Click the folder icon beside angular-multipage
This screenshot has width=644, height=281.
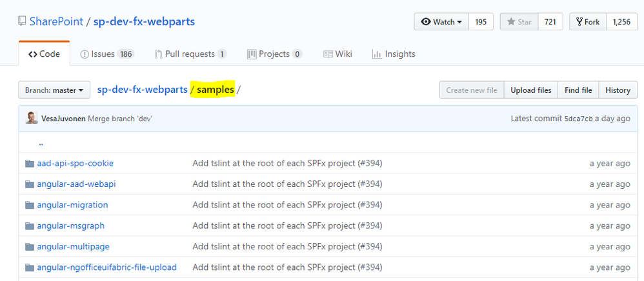click(x=29, y=247)
